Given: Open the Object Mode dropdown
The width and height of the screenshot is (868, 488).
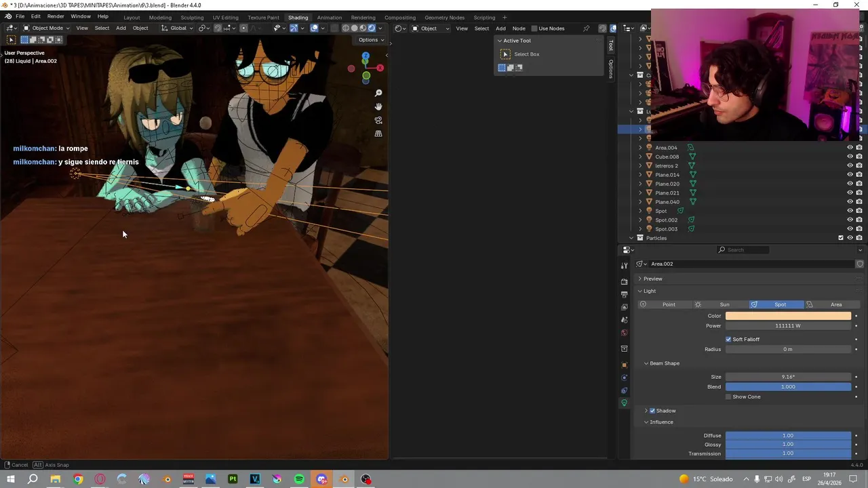Looking at the screenshot, I should click(46, 28).
